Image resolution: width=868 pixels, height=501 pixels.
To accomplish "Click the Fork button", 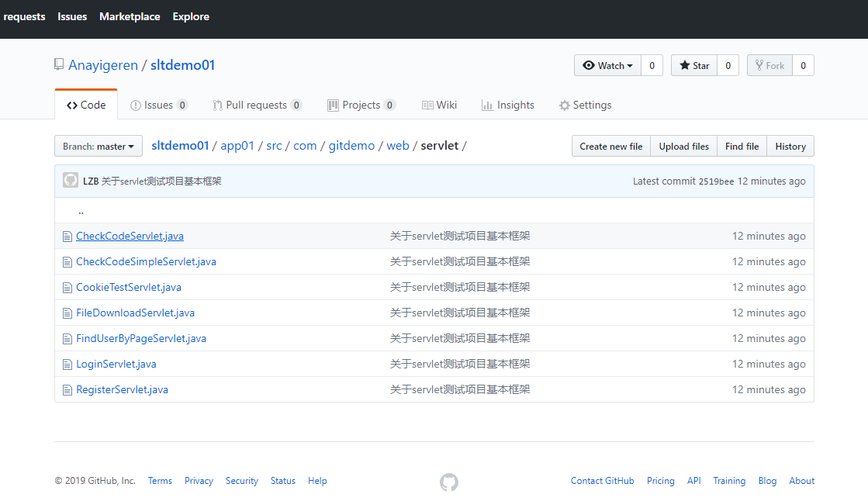I will tap(769, 65).
